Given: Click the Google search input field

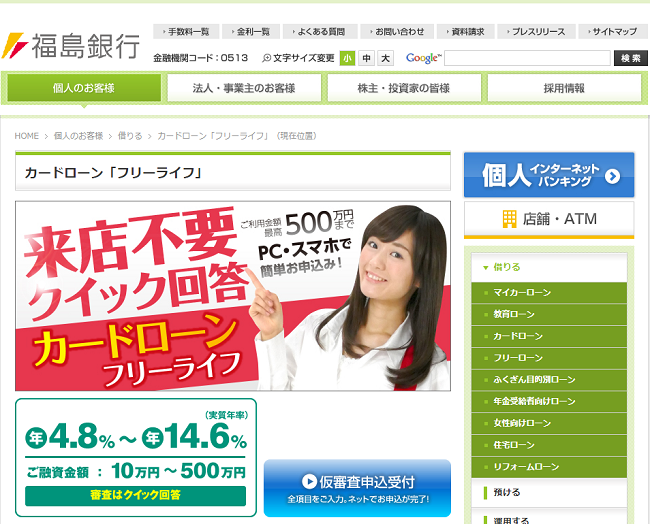Looking at the screenshot, I should tap(527, 58).
